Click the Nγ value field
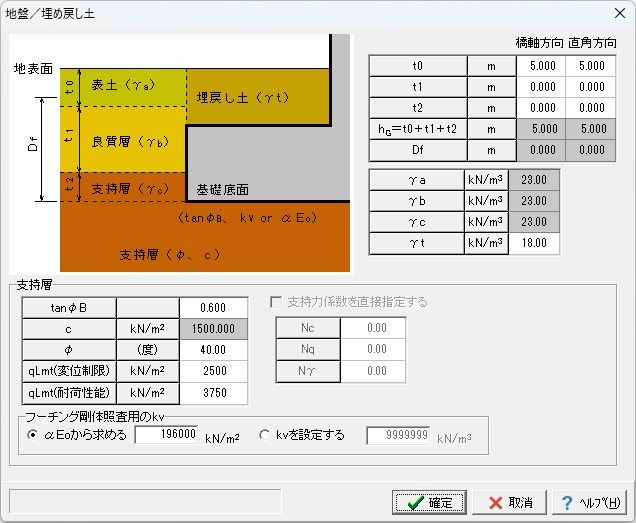This screenshot has width=636, height=523. point(373,371)
